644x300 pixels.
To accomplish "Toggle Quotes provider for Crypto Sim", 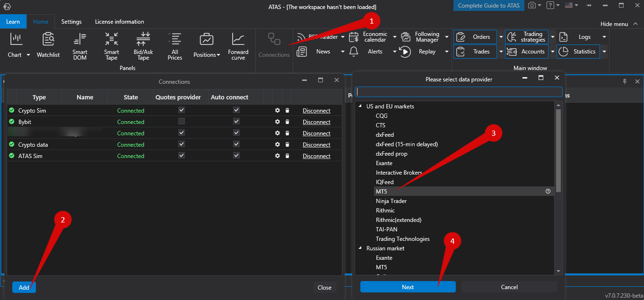I will [x=182, y=110].
